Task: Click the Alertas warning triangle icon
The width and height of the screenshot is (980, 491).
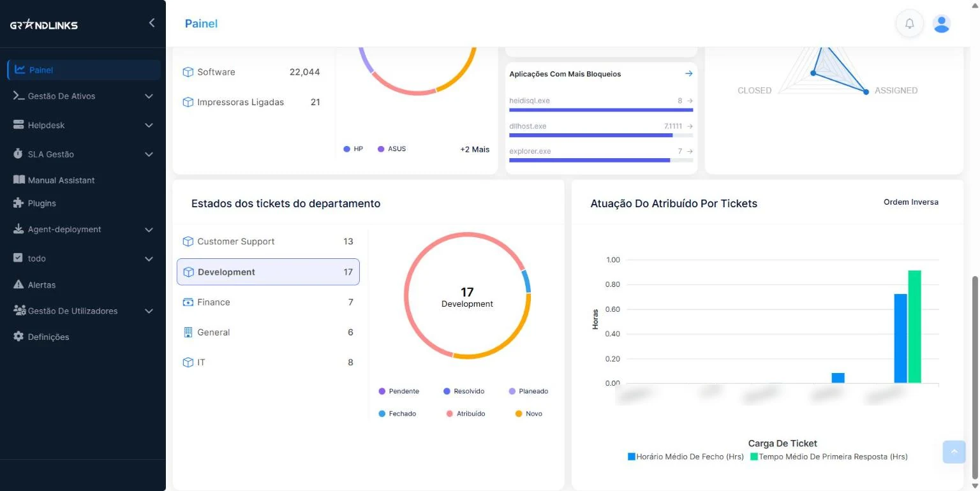Action: click(x=19, y=284)
